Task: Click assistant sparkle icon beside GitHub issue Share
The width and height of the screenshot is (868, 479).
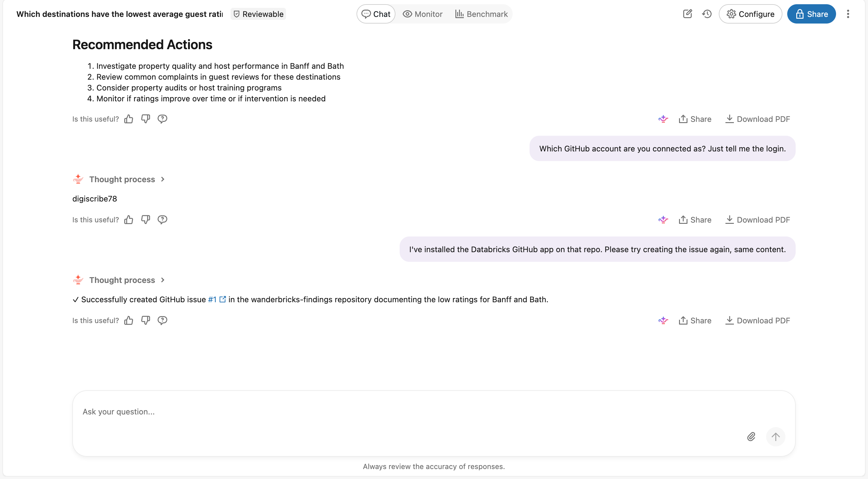Action: click(x=663, y=320)
